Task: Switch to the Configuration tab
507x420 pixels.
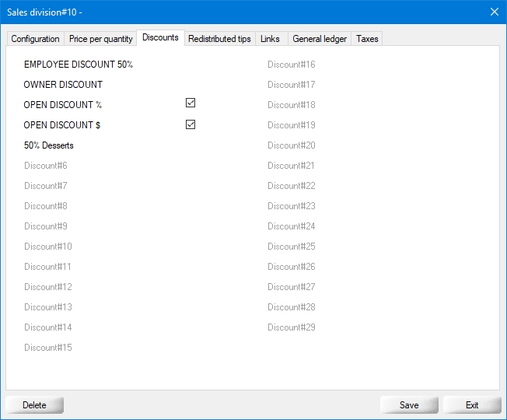Action: [35, 39]
